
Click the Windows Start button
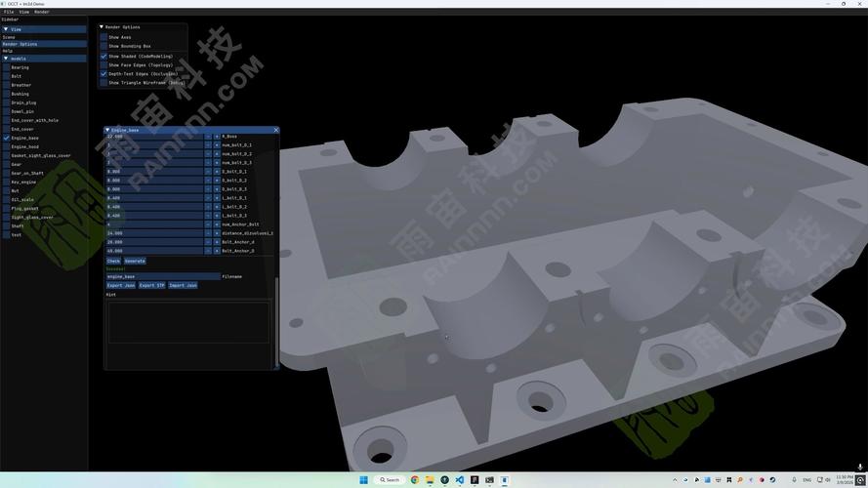[363, 479]
